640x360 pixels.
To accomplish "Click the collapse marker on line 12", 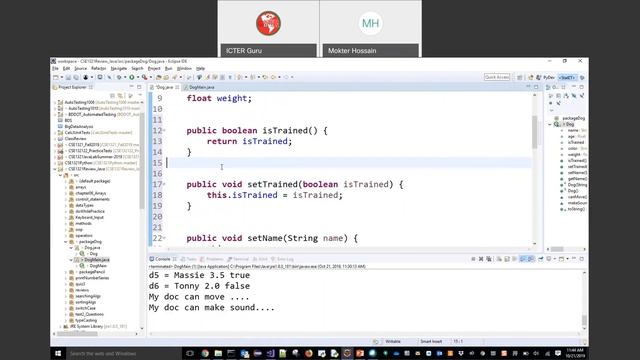I will point(164,131).
